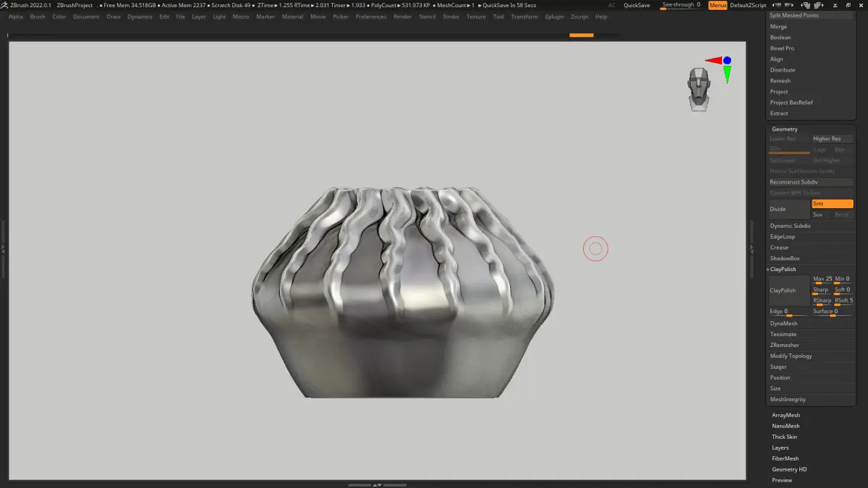Click the ClayPolish Min slider
This screenshot has width=868, height=488.
pos(843,280)
